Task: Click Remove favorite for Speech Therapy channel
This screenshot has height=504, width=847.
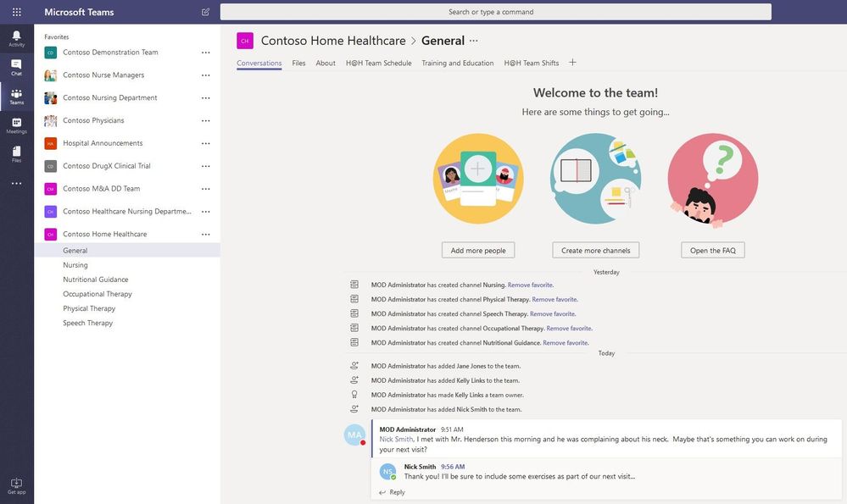Action: (553, 314)
